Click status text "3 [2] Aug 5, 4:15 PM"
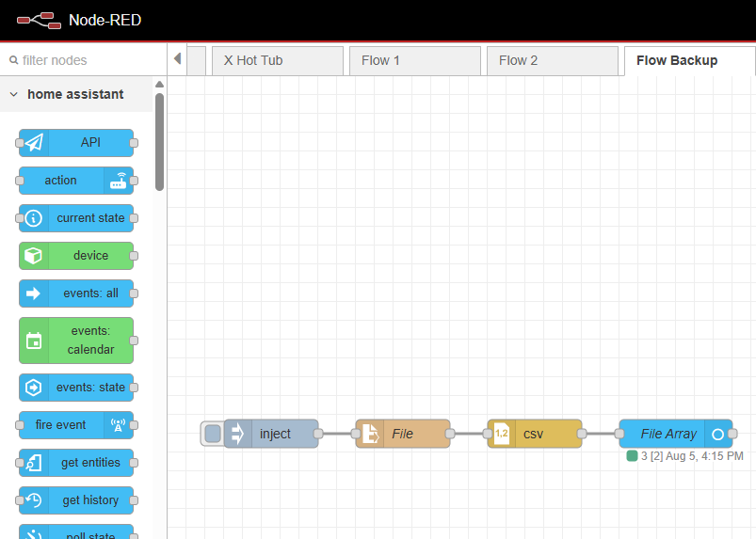Image resolution: width=756 pixels, height=539 pixels. [692, 456]
